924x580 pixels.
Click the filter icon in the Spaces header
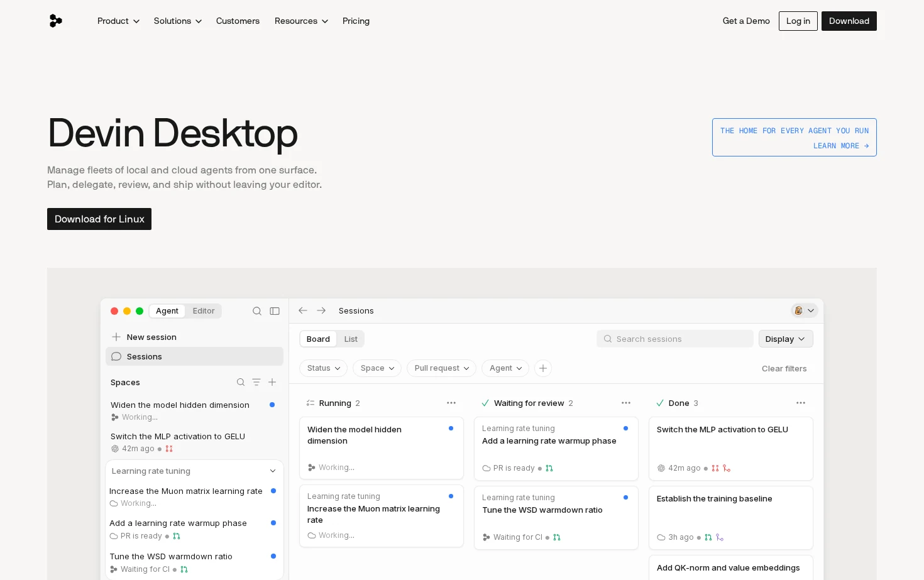pos(256,382)
